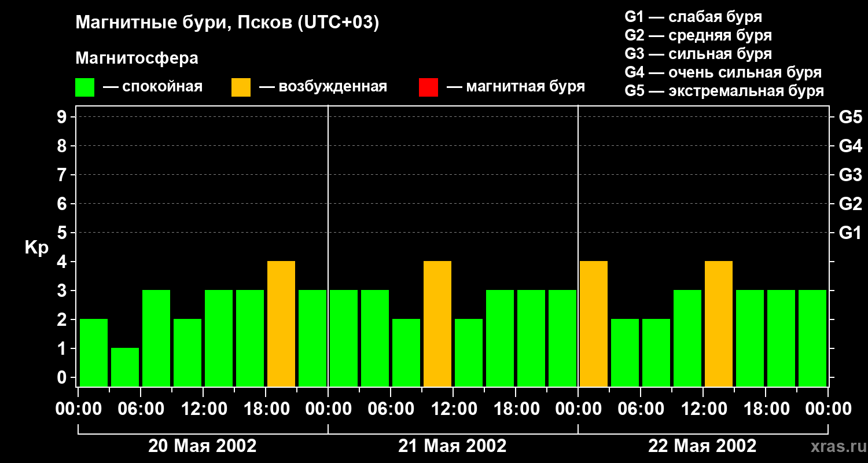Click the '— магнитная буря' legend label
This screenshot has height=463, width=868.
coord(516,87)
